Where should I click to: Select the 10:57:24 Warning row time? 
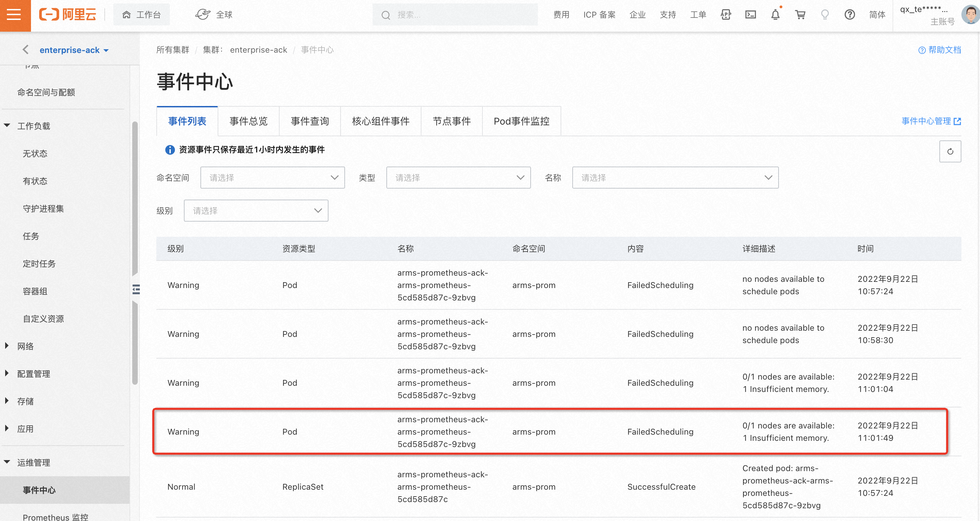(x=888, y=285)
